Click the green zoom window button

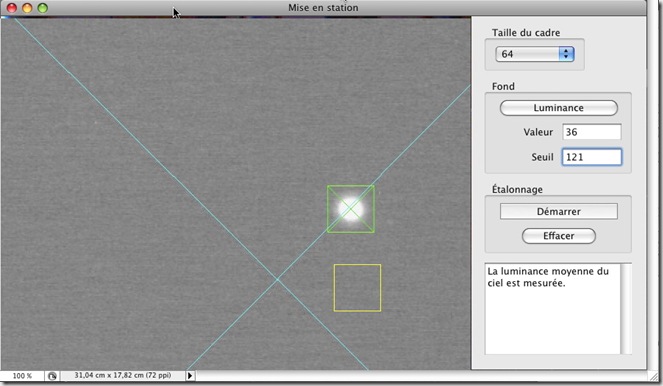[43, 8]
